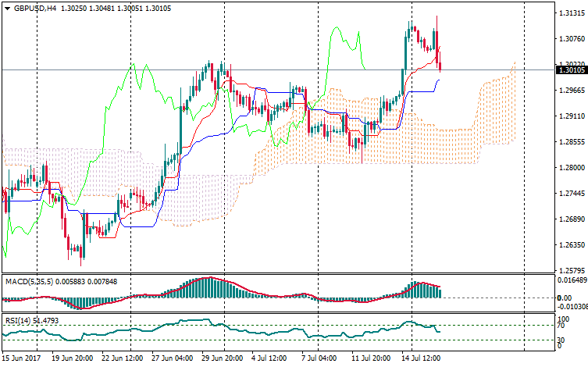Click the 4 Jul 12:00 date label
588x367 pixels.
(269, 358)
